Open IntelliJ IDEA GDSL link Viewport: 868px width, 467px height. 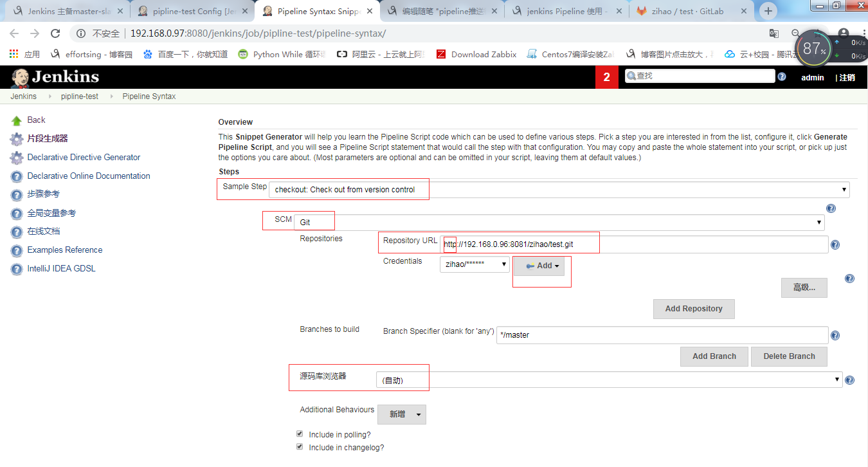point(61,269)
